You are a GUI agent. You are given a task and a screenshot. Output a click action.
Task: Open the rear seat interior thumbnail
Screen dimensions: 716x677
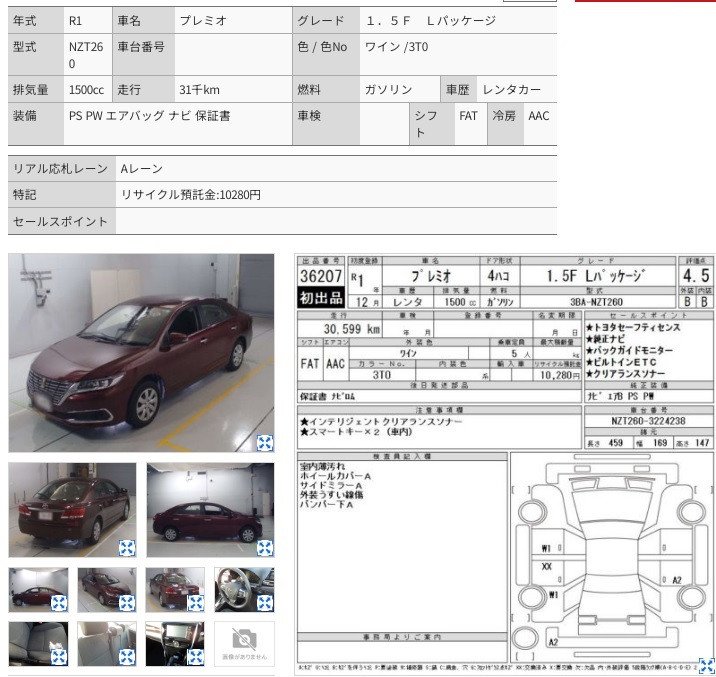point(107,644)
